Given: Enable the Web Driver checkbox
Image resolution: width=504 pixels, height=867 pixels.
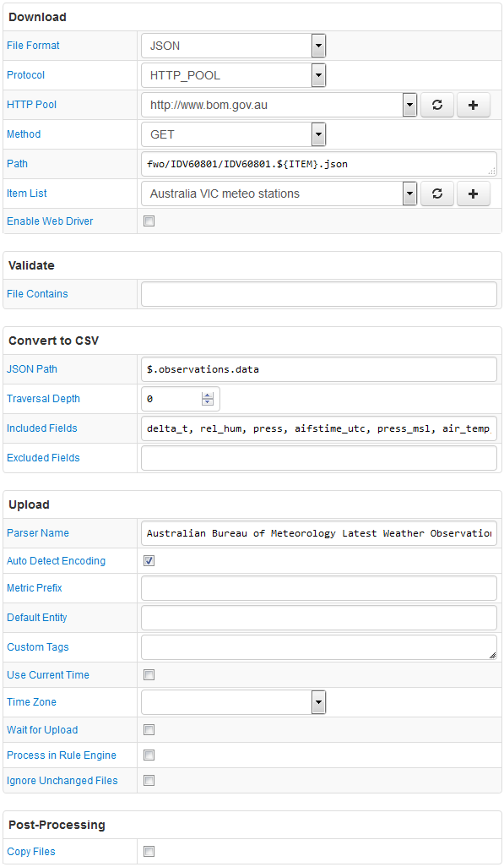Looking at the screenshot, I should point(149,221).
